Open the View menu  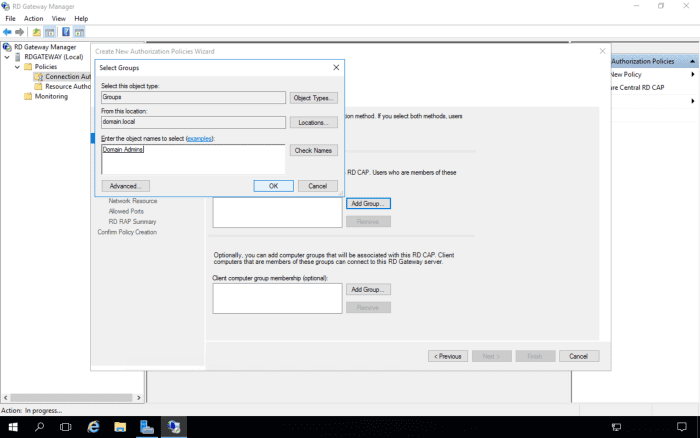click(58, 18)
